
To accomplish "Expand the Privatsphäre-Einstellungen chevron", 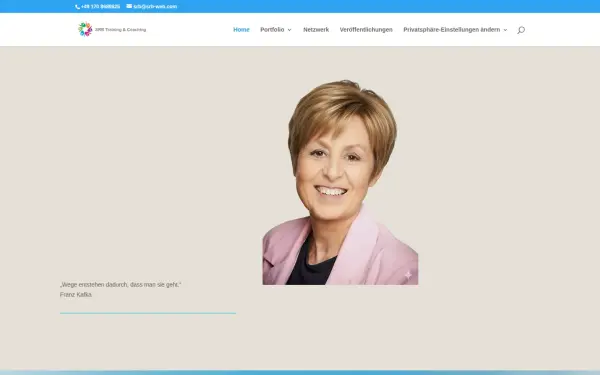I will pyautogui.click(x=505, y=30).
